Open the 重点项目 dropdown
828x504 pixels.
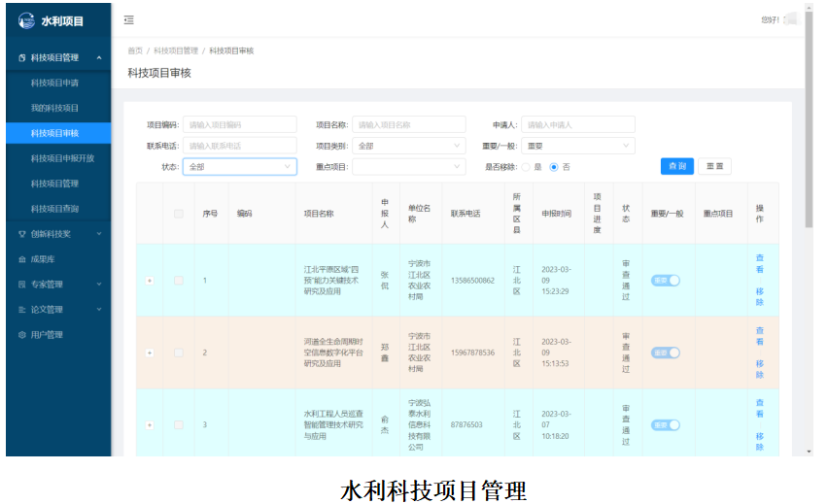pos(409,167)
